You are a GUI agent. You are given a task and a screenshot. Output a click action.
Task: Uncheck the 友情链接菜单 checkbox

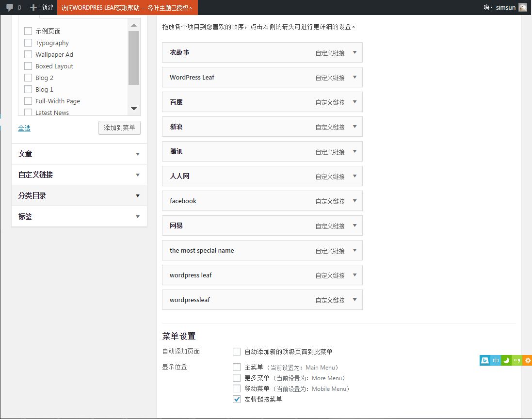click(x=237, y=399)
